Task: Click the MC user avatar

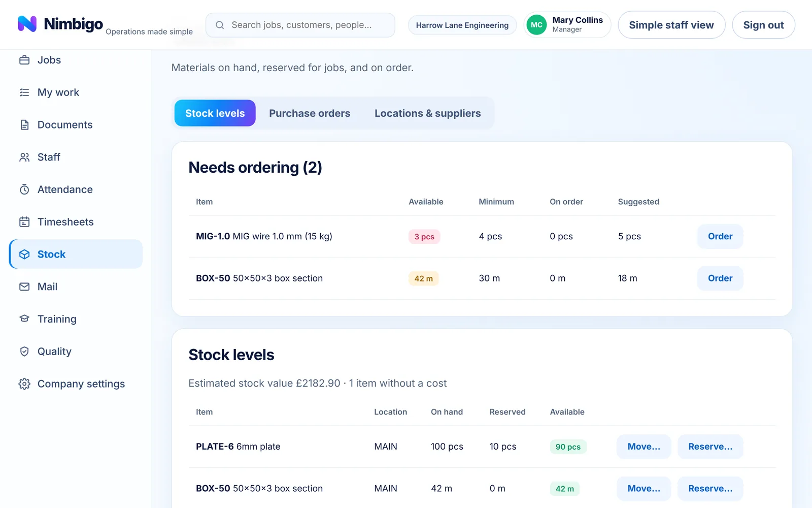Action: pos(536,25)
